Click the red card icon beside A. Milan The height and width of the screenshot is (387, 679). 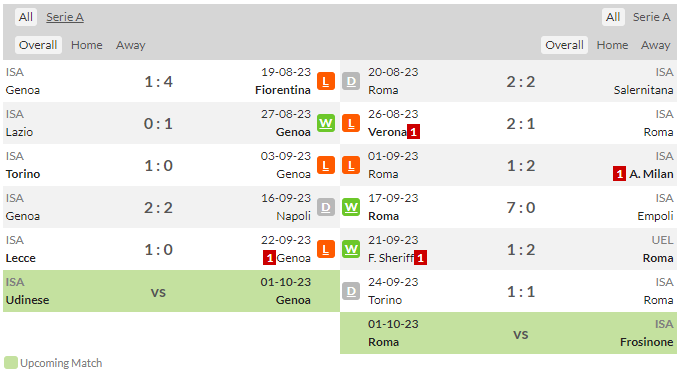pos(619,174)
